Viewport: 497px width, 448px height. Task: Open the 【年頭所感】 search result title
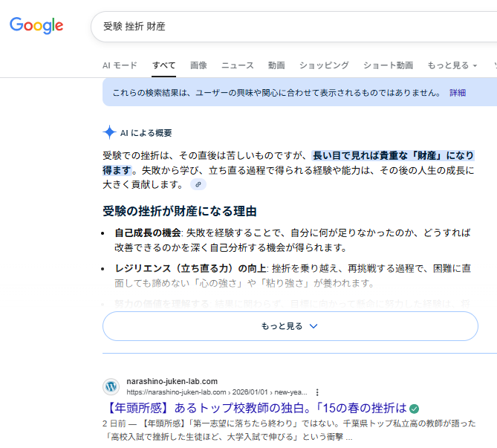255,409
